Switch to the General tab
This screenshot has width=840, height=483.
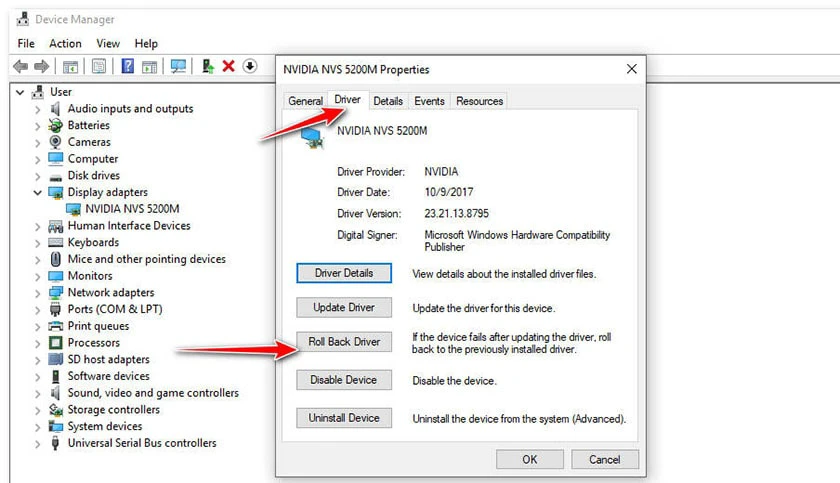pyautogui.click(x=305, y=101)
